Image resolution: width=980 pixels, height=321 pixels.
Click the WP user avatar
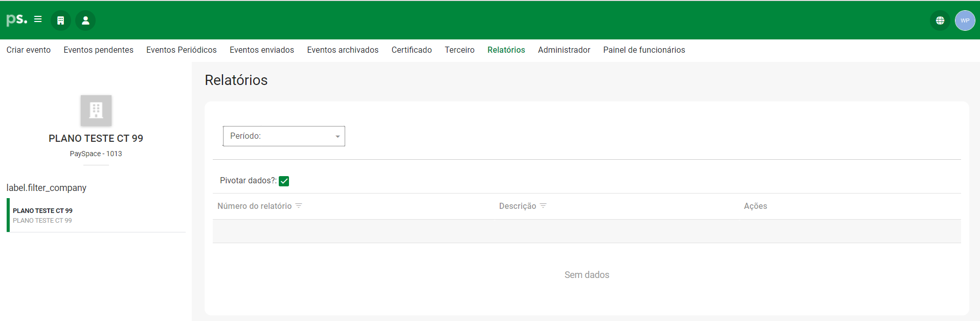tap(965, 20)
